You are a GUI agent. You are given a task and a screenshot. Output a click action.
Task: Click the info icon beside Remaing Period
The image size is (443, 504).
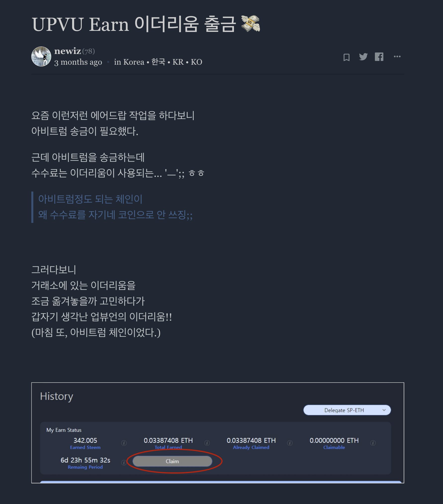click(124, 462)
